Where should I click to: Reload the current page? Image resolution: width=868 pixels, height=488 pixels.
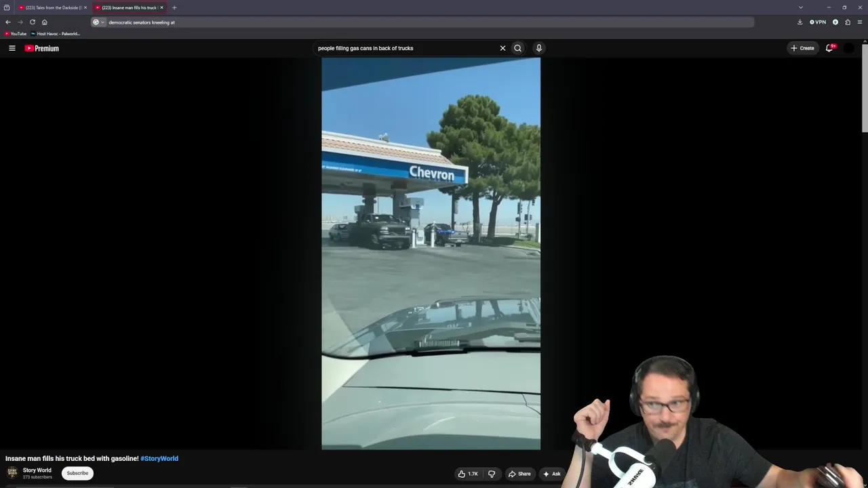(x=33, y=22)
